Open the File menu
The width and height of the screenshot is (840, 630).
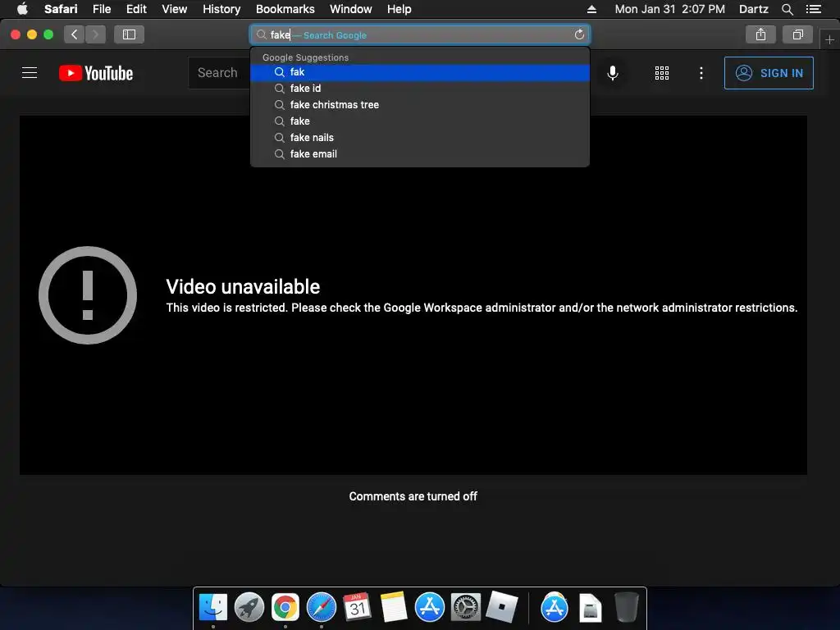pyautogui.click(x=101, y=9)
